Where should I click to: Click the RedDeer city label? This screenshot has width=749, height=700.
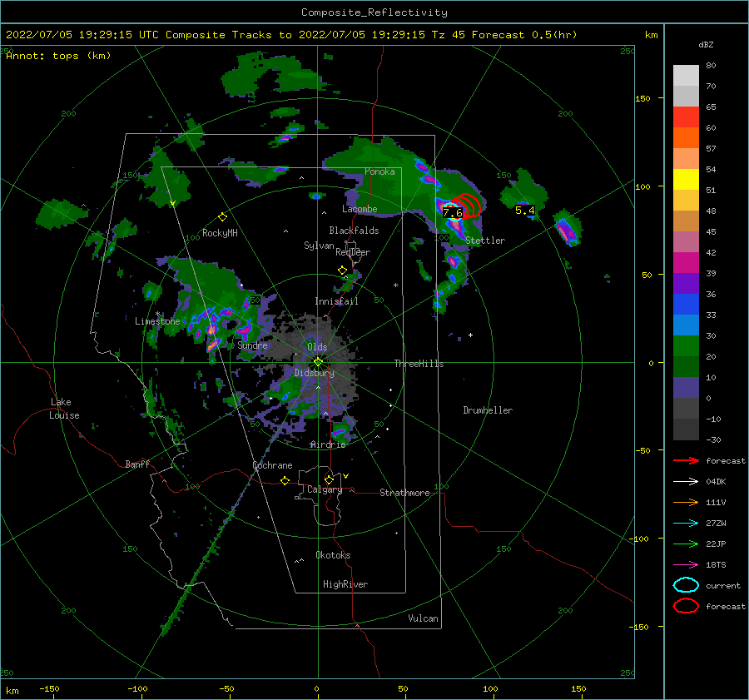(353, 252)
